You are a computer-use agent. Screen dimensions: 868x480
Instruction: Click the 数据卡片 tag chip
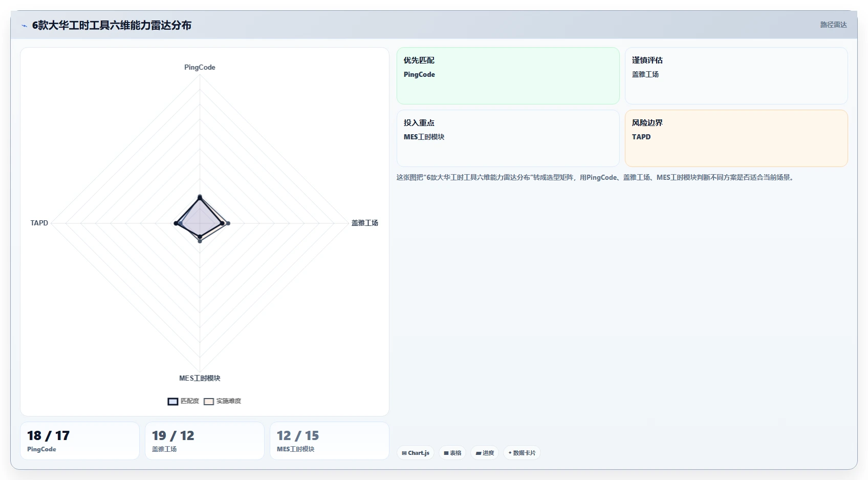[522, 453]
